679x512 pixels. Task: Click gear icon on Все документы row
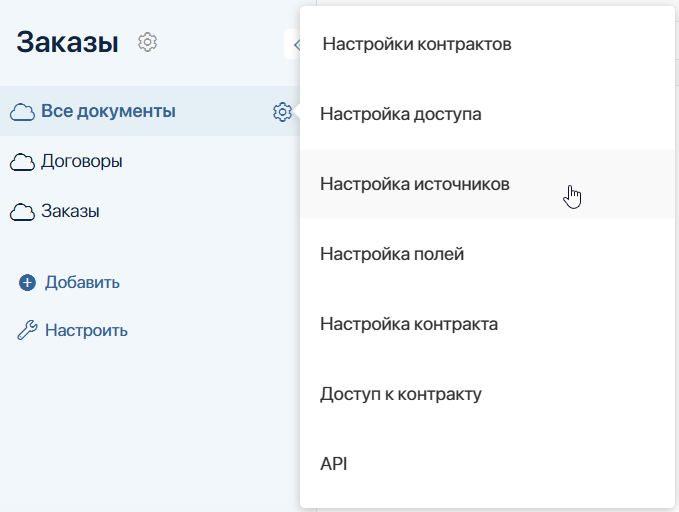coord(282,112)
